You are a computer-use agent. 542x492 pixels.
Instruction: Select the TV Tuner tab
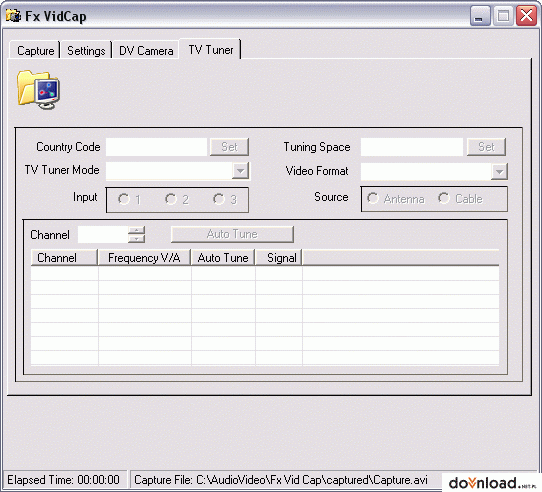(x=211, y=49)
